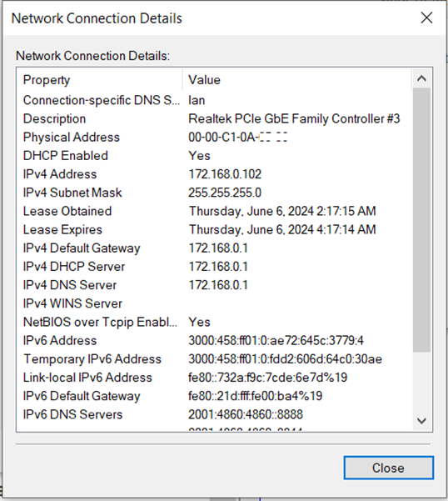This screenshot has height=501, width=448.
Task: Select the Lease Expires row
Action: point(215,230)
